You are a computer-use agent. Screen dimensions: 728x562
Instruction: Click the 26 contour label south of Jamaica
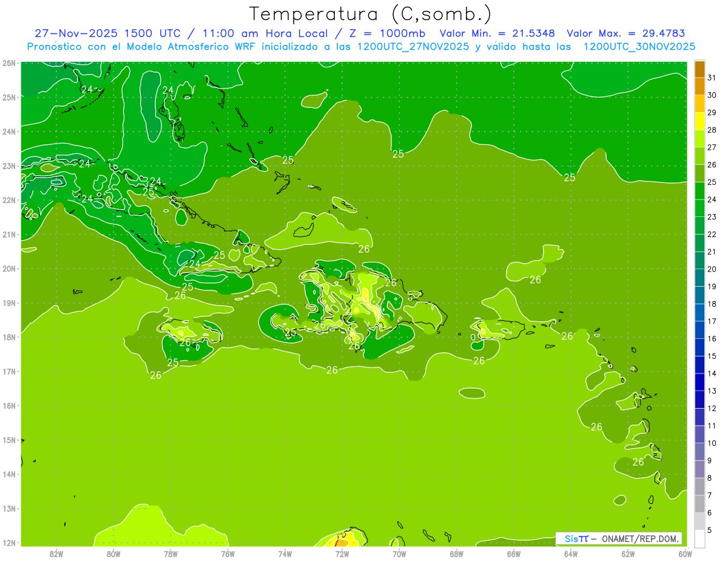(156, 375)
